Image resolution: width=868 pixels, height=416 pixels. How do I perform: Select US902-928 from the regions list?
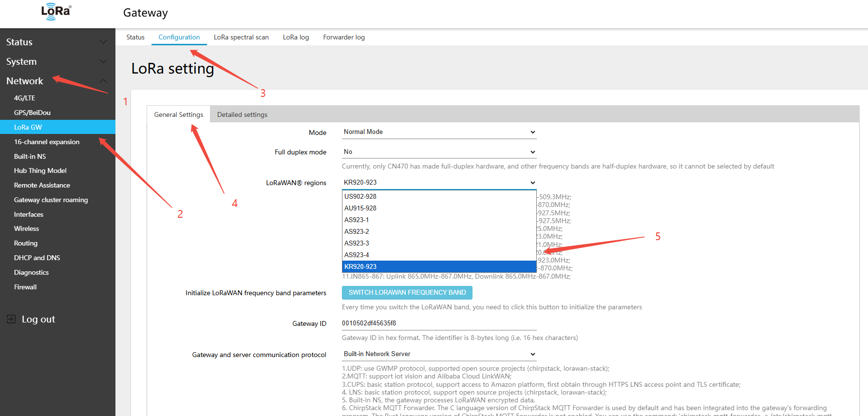click(360, 196)
